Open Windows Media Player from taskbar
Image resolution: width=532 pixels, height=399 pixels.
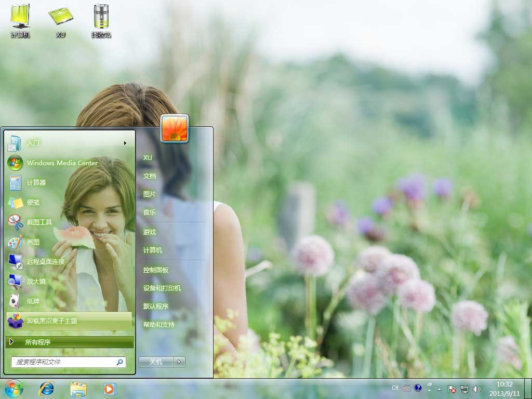110,389
